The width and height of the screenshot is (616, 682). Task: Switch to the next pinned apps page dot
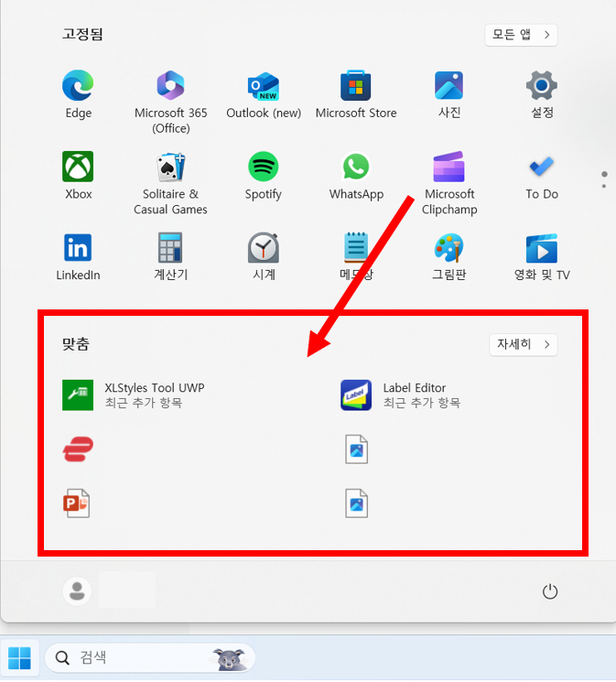(604, 187)
